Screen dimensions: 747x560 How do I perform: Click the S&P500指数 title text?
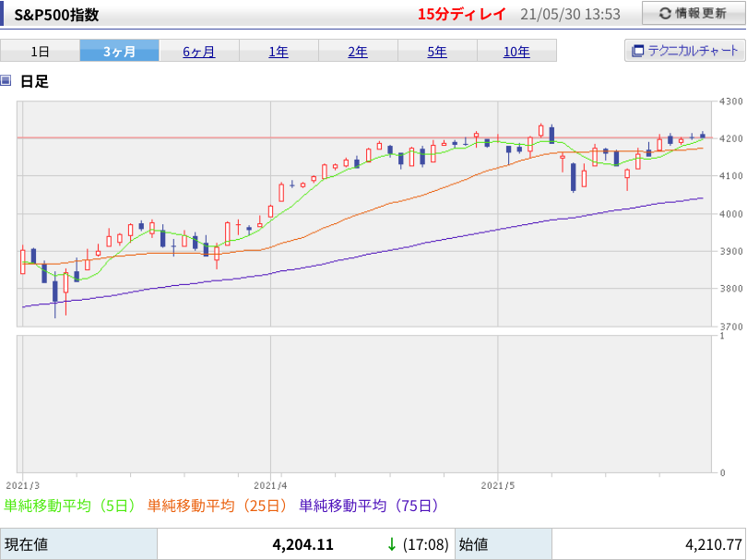56,15
